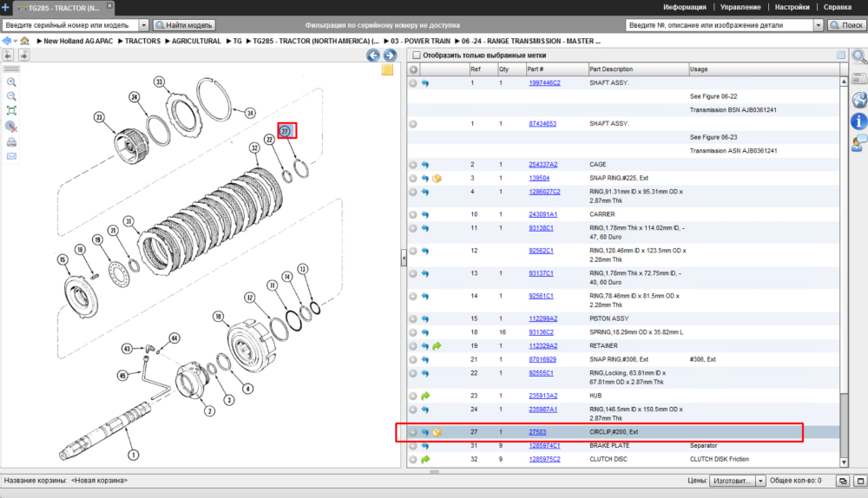This screenshot has height=498, width=868.
Task: Select callout 33 in the diagram
Action: (x=159, y=82)
